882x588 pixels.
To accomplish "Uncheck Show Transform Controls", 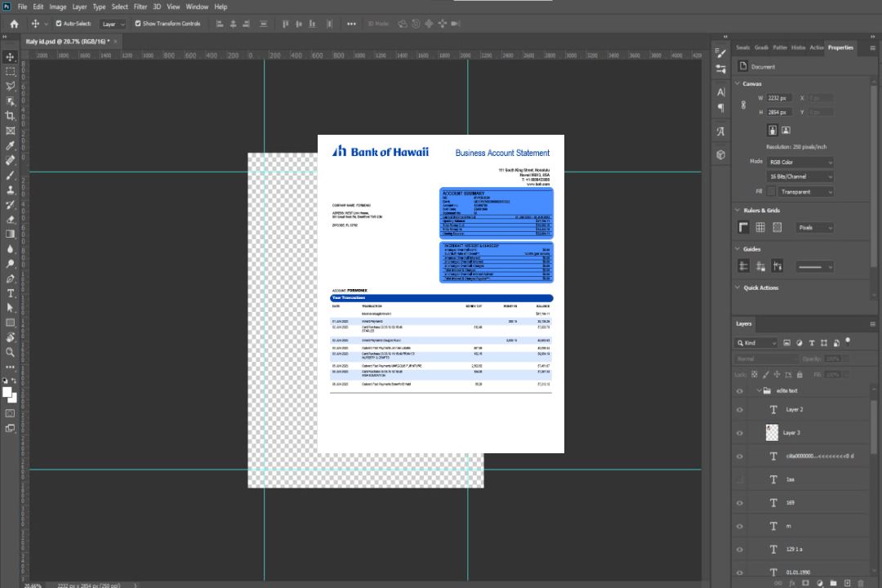I will coord(138,24).
